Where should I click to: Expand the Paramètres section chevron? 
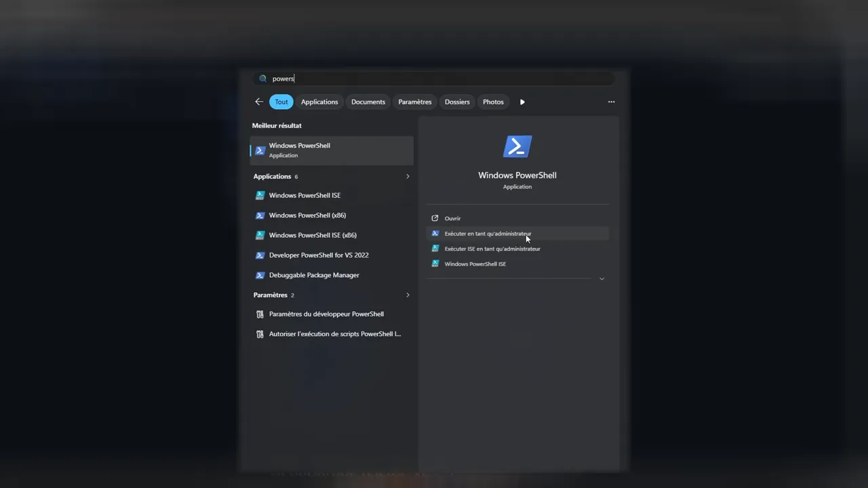click(408, 295)
